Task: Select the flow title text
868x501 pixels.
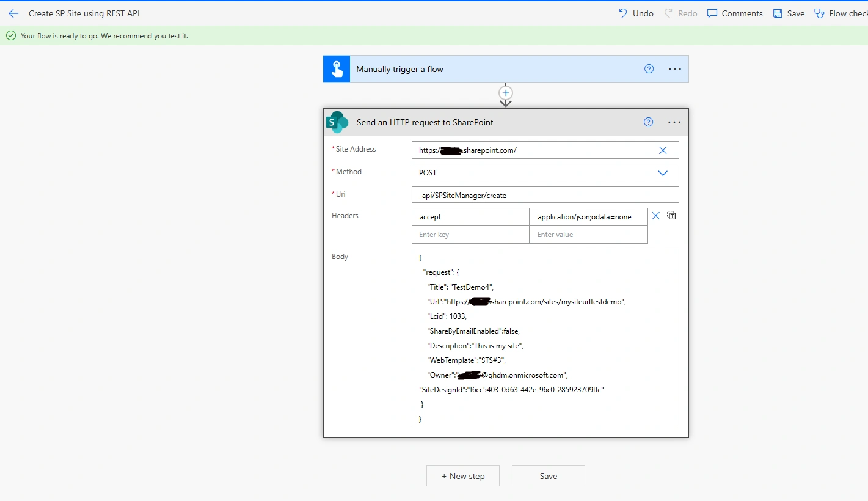Action: point(84,13)
